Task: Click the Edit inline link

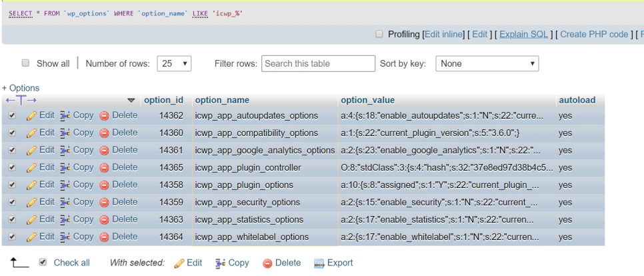Action: point(443,35)
